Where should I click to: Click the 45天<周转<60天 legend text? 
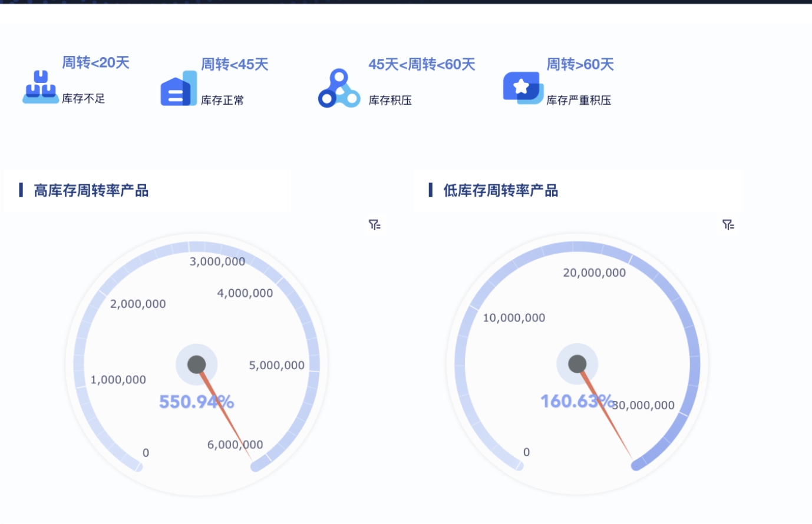click(x=422, y=65)
